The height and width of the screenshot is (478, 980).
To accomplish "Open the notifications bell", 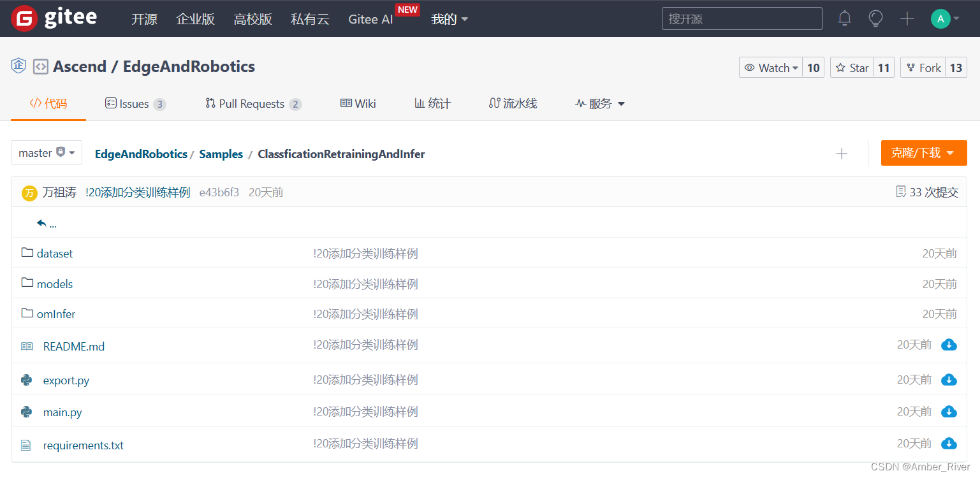I will [x=845, y=18].
